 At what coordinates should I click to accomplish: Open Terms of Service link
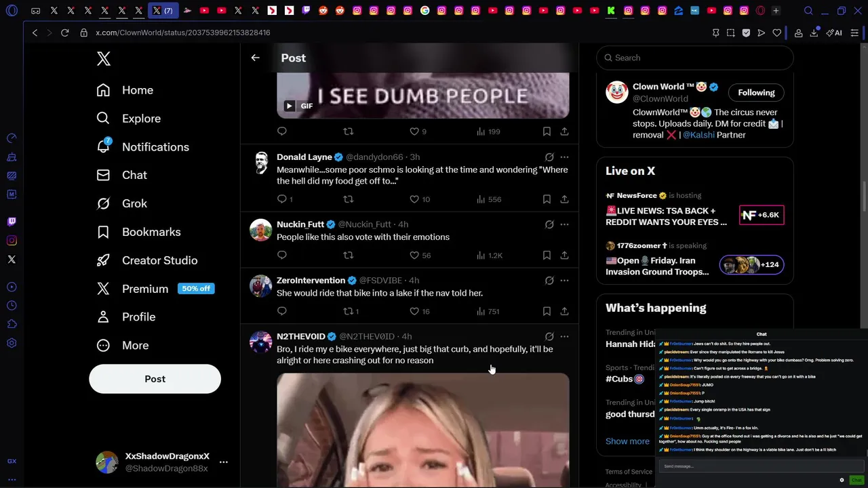tap(629, 472)
